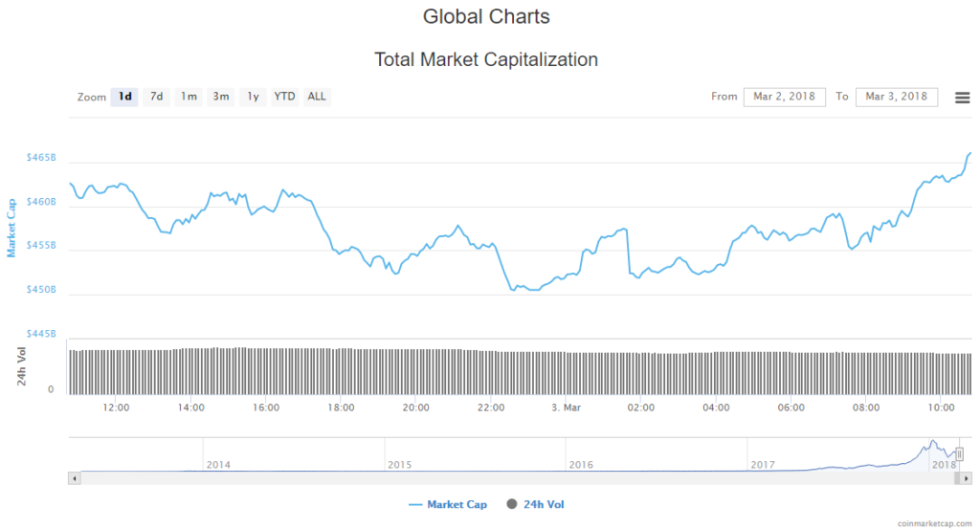
Task: Click the gray 24h Vol legend dot
Action: point(512,504)
